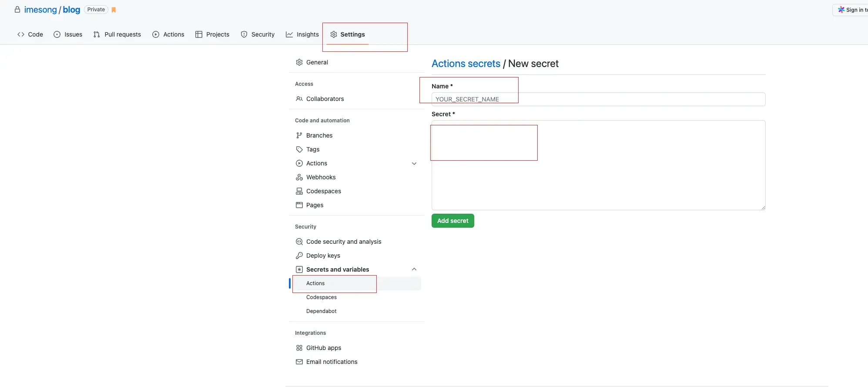Click the Email notifications envelope icon

pyautogui.click(x=299, y=362)
